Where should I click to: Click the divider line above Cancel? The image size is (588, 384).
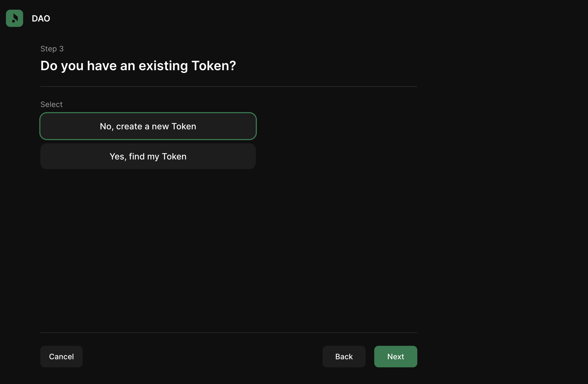coord(229,333)
